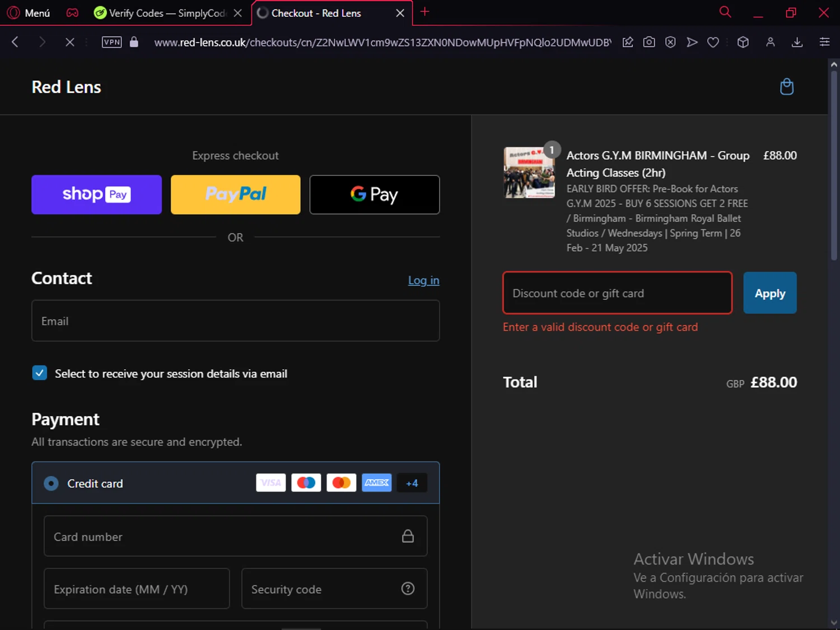Open the shopping bag cart icon
The image size is (840, 630).
click(x=787, y=87)
